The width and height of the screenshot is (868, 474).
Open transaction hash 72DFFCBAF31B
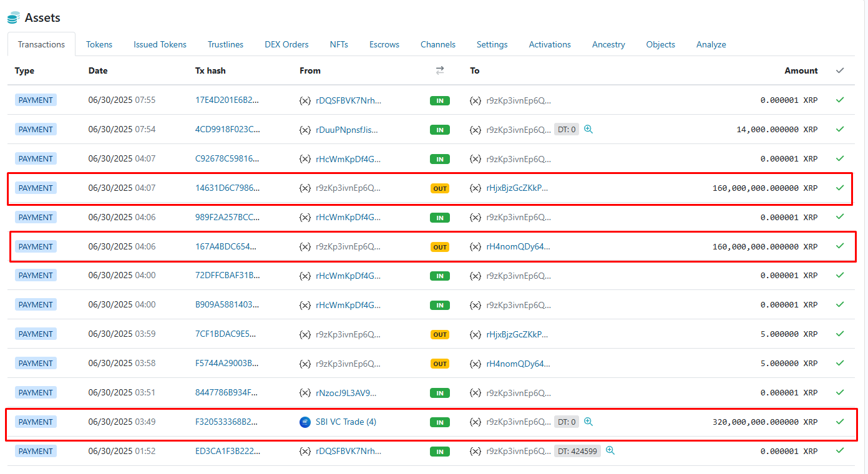click(x=227, y=275)
